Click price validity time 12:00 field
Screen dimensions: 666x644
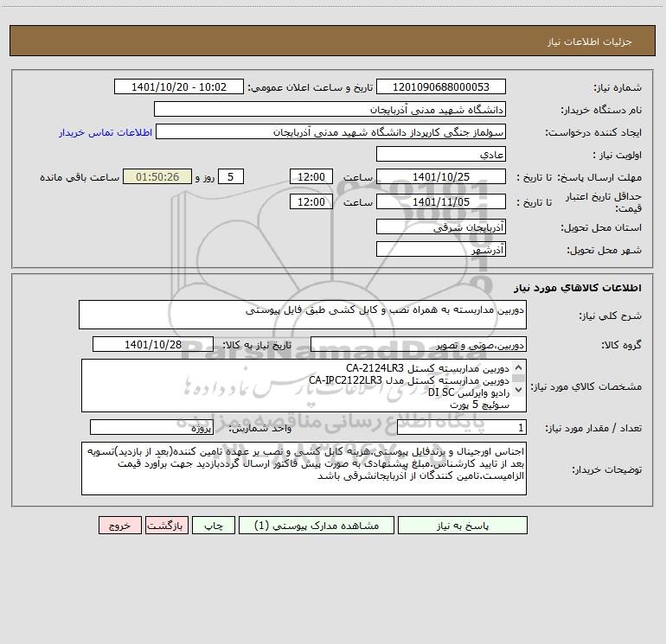coord(311,201)
